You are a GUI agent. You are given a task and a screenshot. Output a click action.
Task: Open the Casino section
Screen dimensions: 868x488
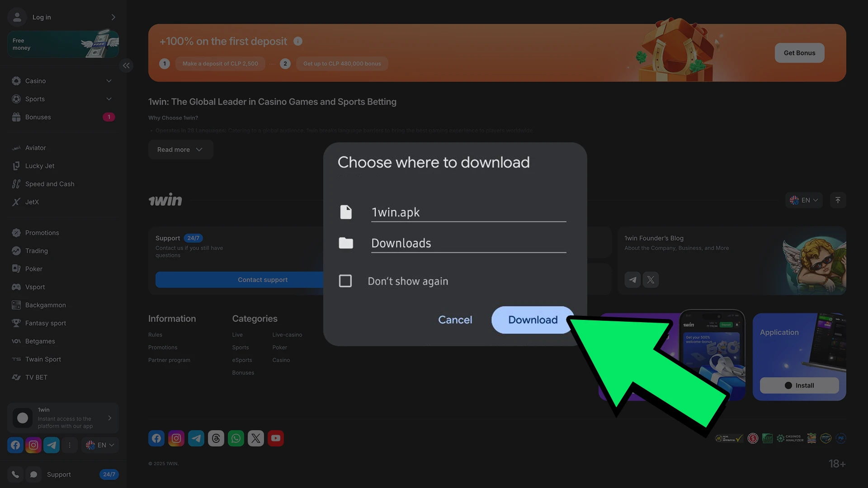pyautogui.click(x=35, y=81)
